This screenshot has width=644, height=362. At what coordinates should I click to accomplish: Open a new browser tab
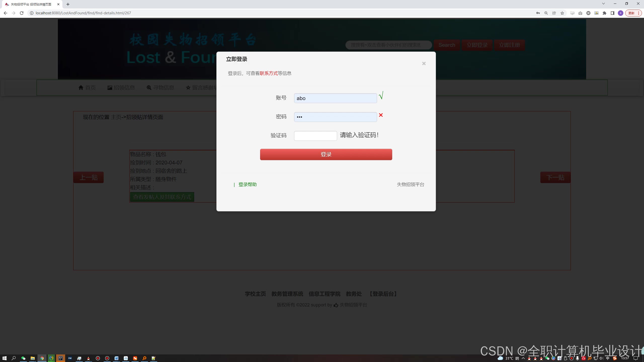(68, 4)
